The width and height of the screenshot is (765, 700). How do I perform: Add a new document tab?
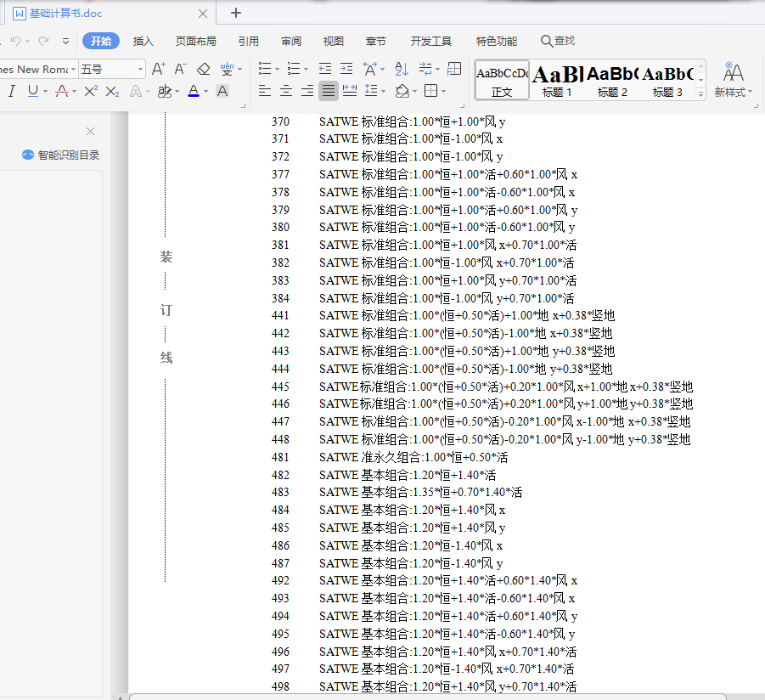236,14
